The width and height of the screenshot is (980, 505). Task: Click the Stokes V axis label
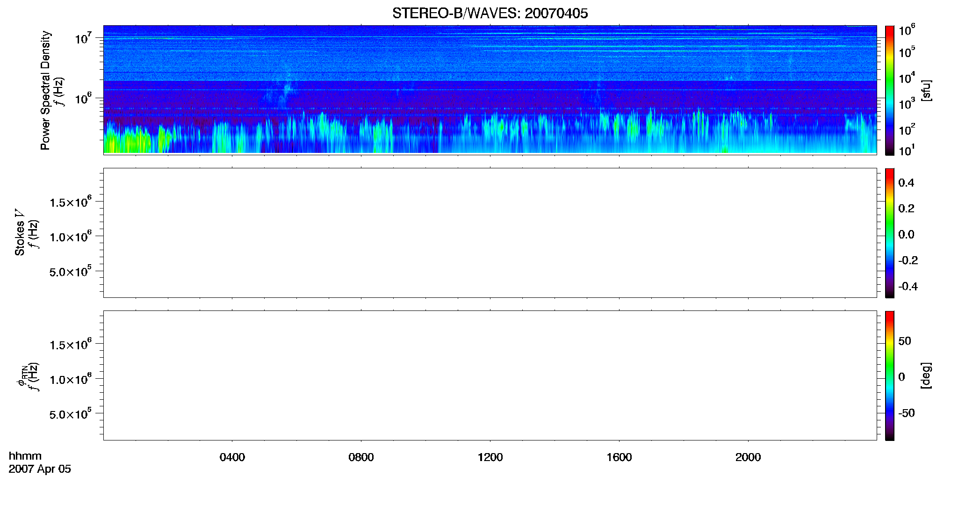click(x=20, y=232)
